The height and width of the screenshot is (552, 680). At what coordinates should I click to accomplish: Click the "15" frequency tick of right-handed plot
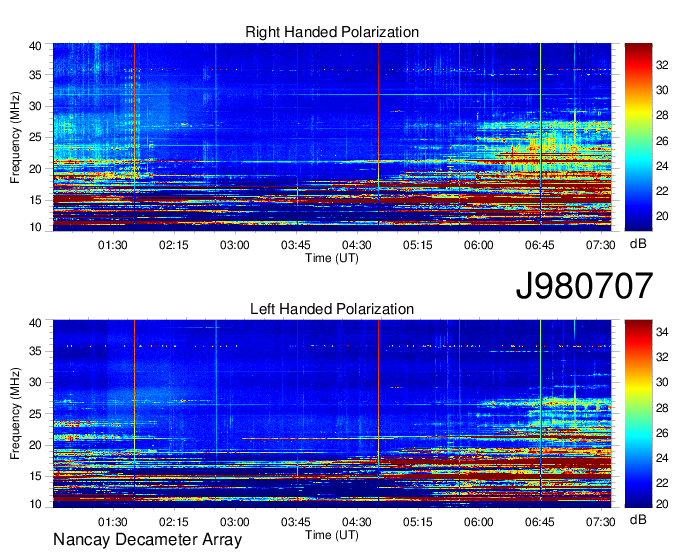click(x=35, y=200)
